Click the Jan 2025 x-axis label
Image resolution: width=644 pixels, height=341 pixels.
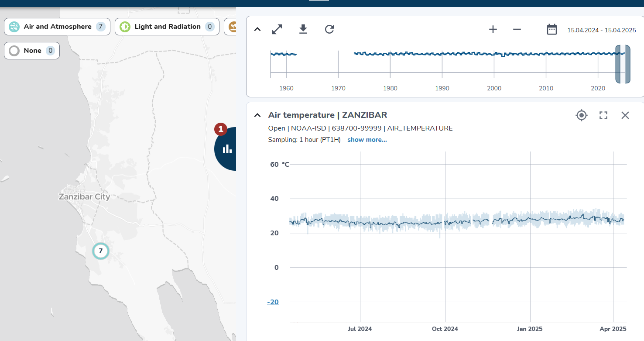coord(530,329)
